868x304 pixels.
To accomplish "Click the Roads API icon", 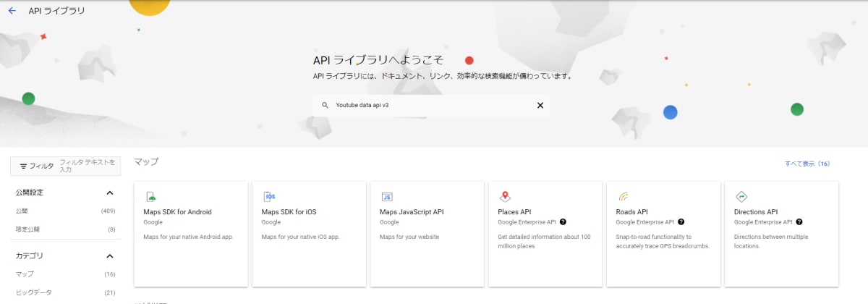I will pyautogui.click(x=623, y=196).
